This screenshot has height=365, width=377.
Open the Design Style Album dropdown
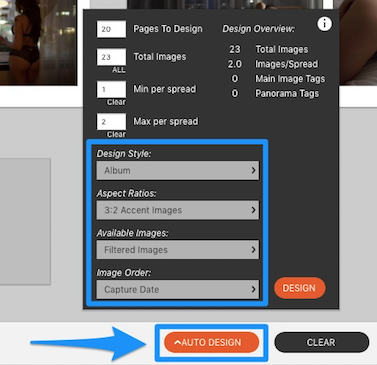178,171
